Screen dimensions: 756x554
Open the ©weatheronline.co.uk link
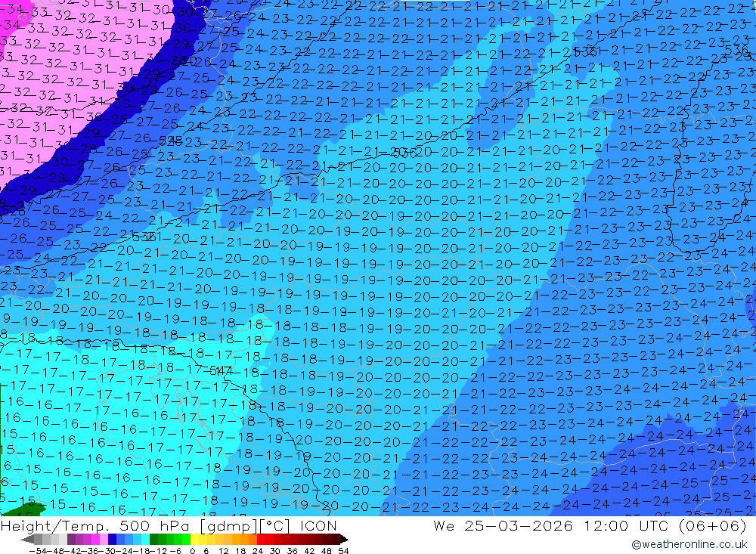click(689, 544)
